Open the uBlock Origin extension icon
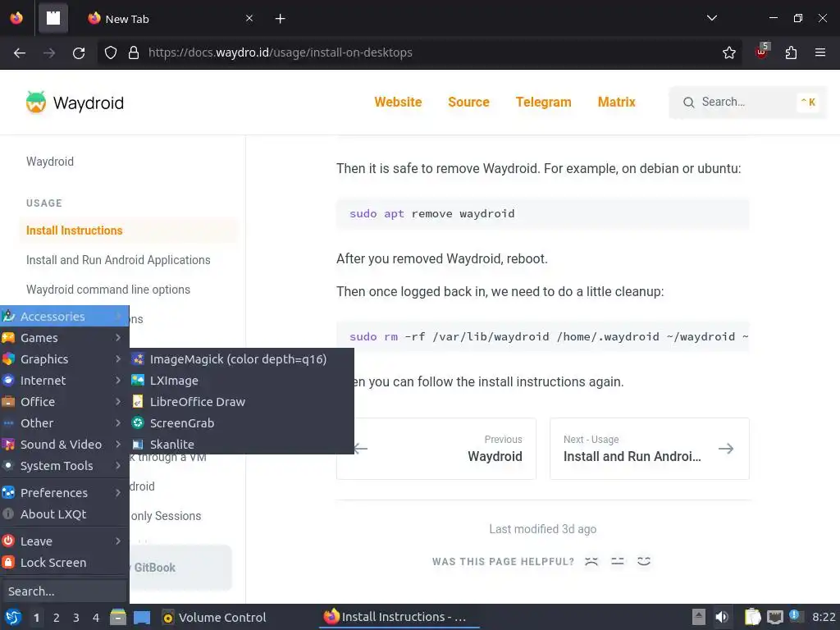This screenshot has height=630, width=840. pyautogui.click(x=762, y=52)
